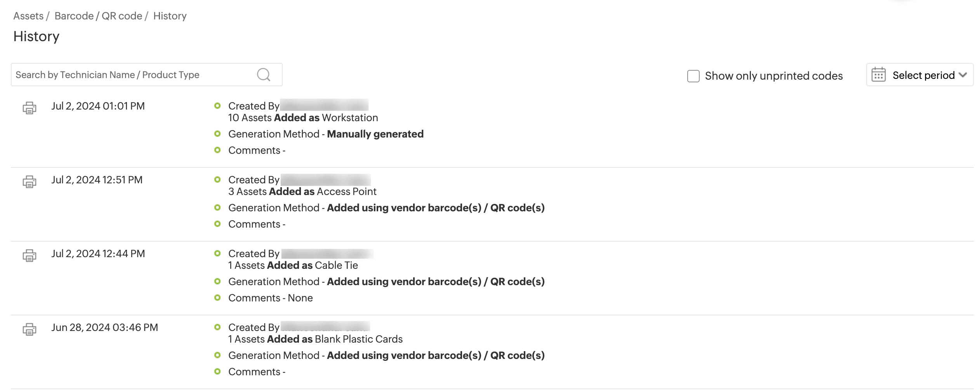The width and height of the screenshot is (980, 390).
Task: Go to Assets in the breadcrumb
Action: tap(28, 16)
